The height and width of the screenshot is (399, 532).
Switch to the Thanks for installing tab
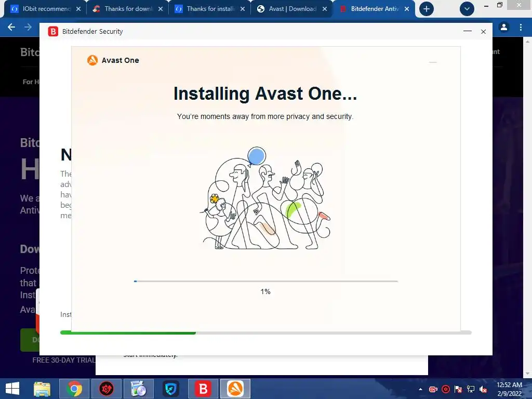point(210,9)
